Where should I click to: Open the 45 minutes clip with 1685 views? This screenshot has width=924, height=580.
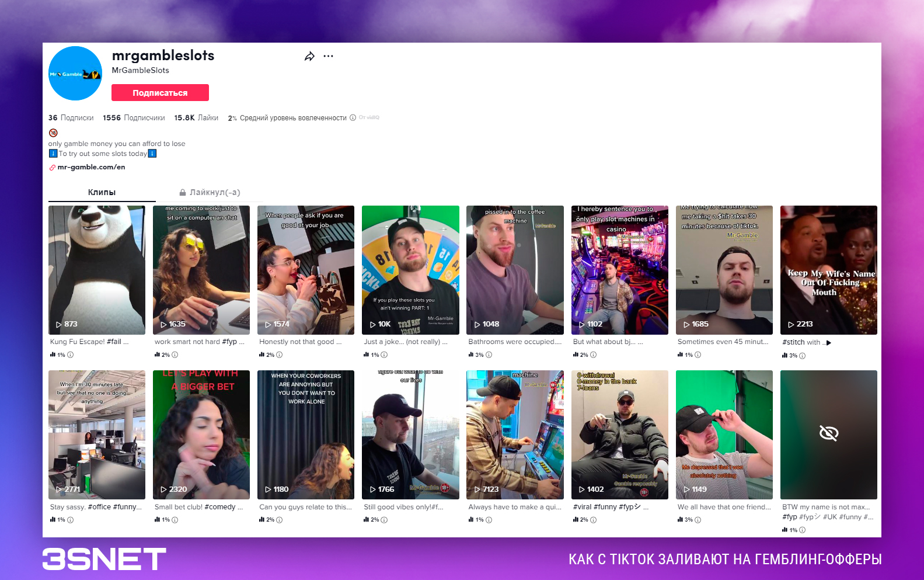(724, 270)
